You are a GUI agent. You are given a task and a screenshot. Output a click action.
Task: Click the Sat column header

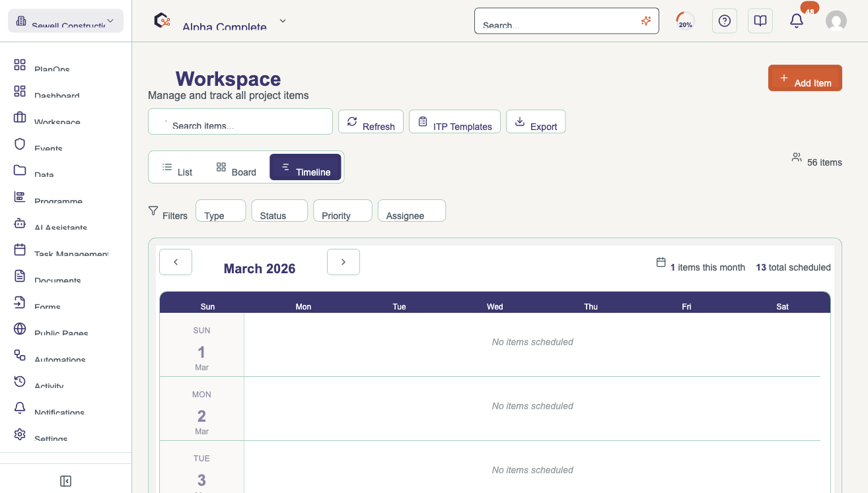point(782,306)
